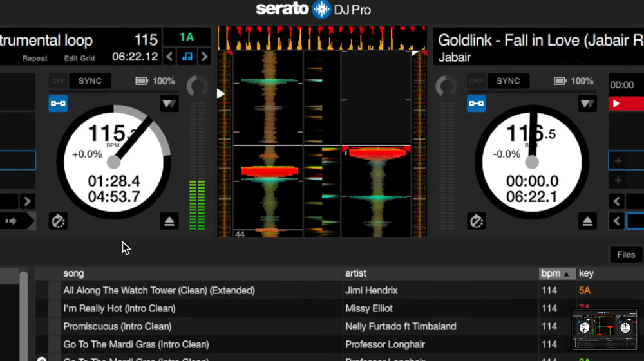Toggle keylock on the right deck

(x=476, y=104)
